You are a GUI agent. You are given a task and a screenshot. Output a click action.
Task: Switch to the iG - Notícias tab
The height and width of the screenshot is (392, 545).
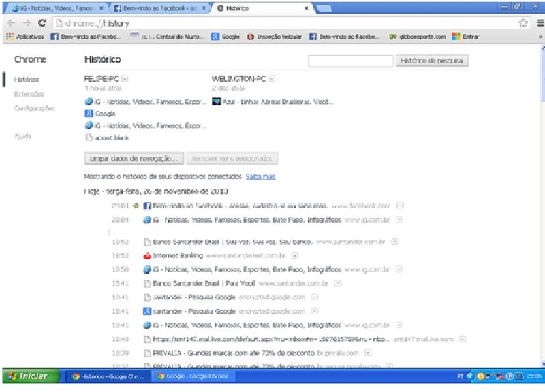(x=56, y=8)
